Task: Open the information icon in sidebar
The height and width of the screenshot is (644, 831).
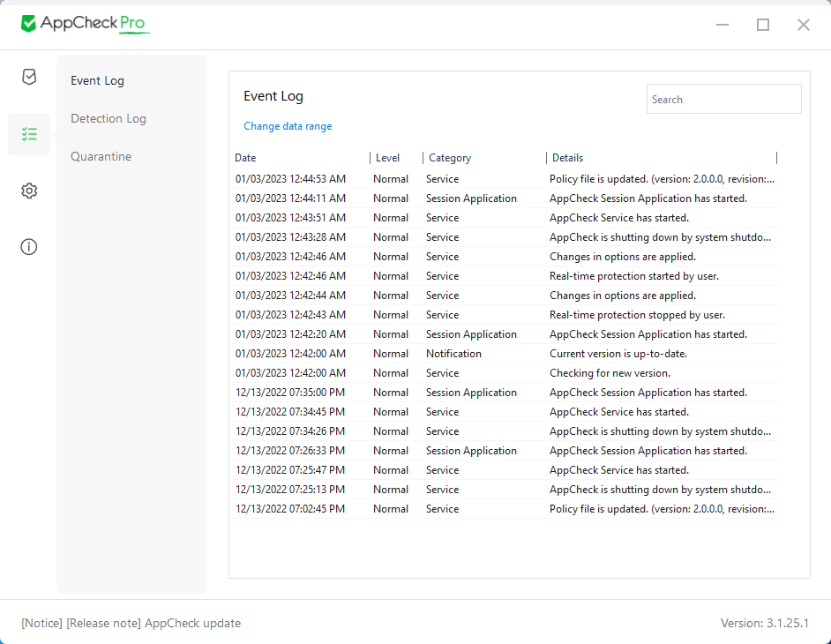Action: (x=29, y=247)
